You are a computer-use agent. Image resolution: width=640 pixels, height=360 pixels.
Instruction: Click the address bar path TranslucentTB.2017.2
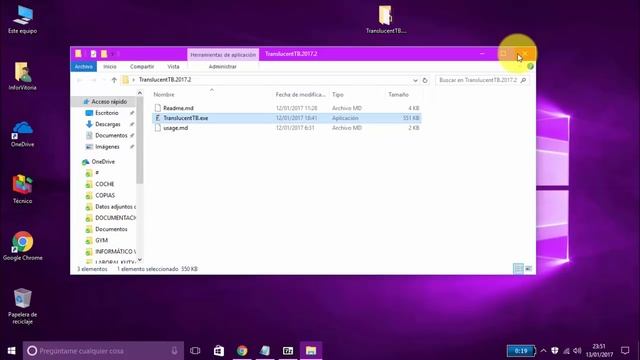pos(165,80)
